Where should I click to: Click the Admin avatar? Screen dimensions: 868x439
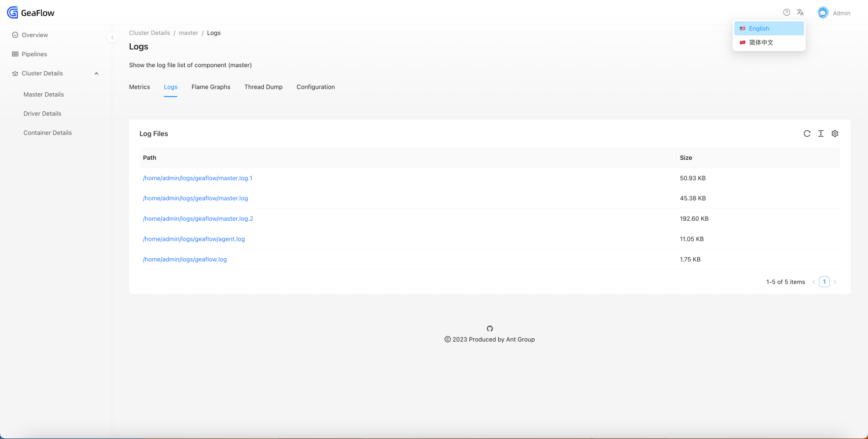tap(822, 12)
